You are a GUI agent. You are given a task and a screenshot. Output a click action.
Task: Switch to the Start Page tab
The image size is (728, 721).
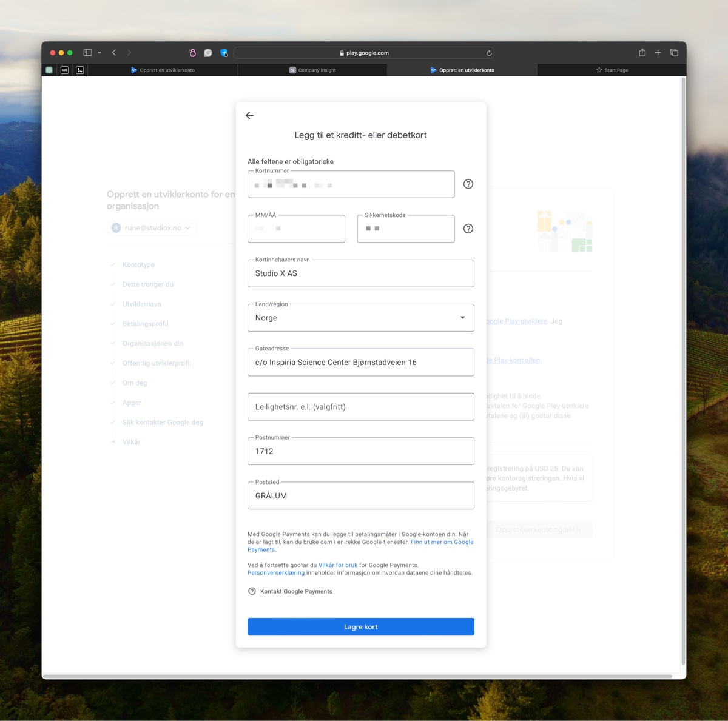612,70
